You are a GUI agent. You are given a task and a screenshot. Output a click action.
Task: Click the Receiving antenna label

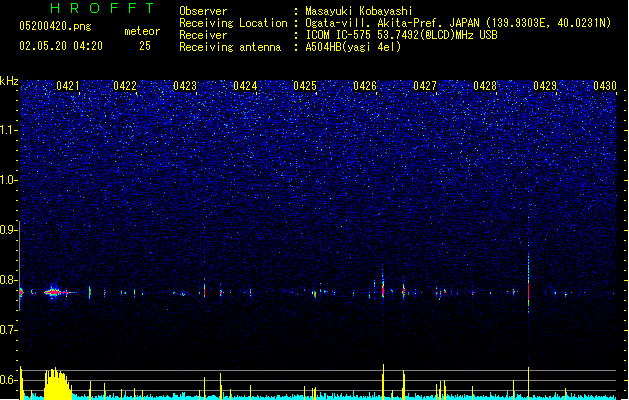tap(230, 47)
